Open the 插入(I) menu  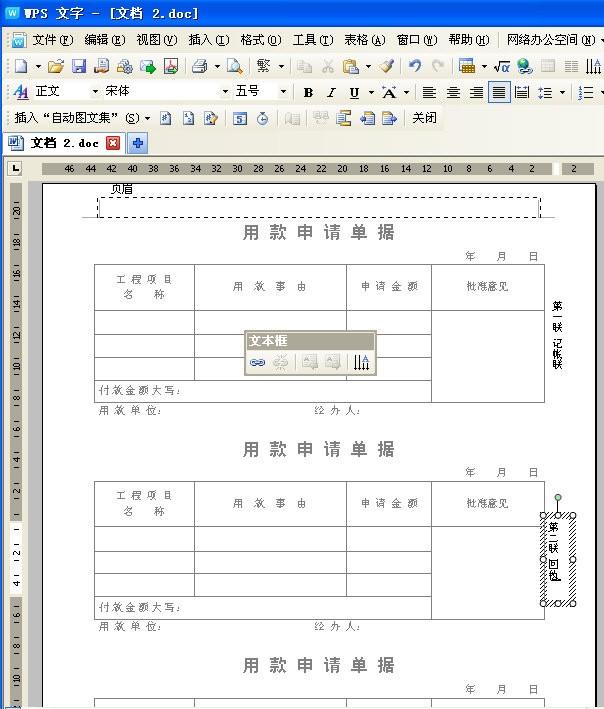[x=208, y=40]
